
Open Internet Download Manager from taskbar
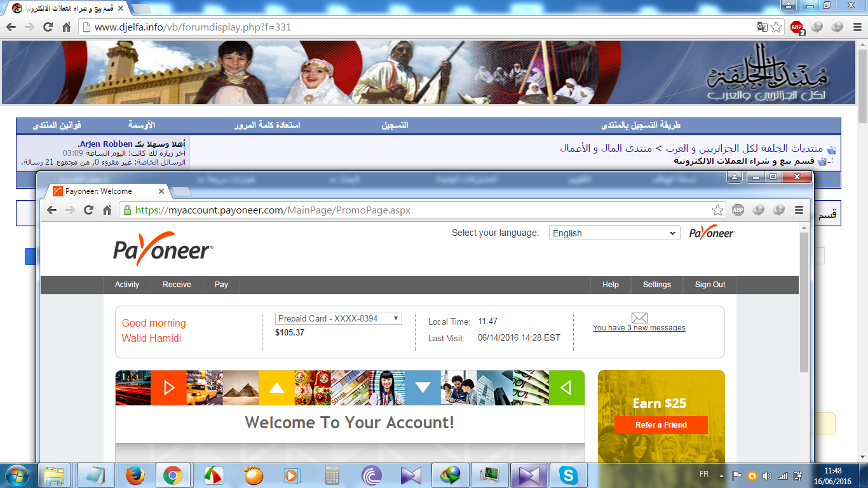point(450,475)
